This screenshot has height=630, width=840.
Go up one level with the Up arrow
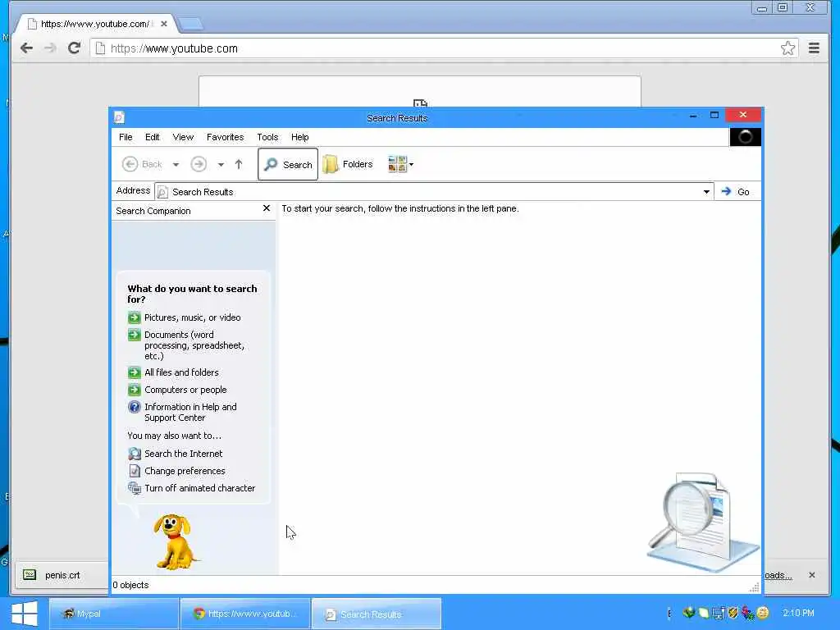click(x=239, y=164)
